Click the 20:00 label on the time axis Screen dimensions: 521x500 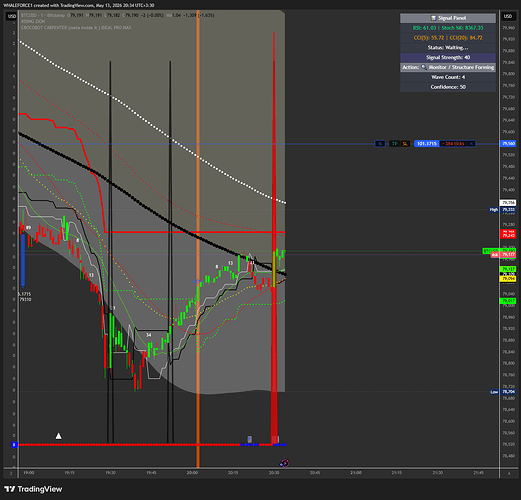click(x=192, y=473)
